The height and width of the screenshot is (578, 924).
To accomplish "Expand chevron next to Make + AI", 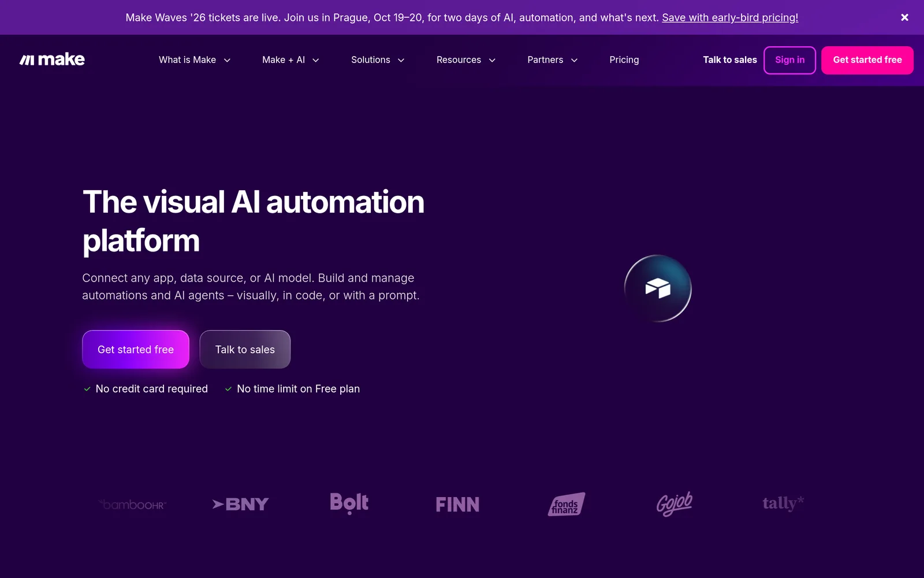I will click(316, 60).
